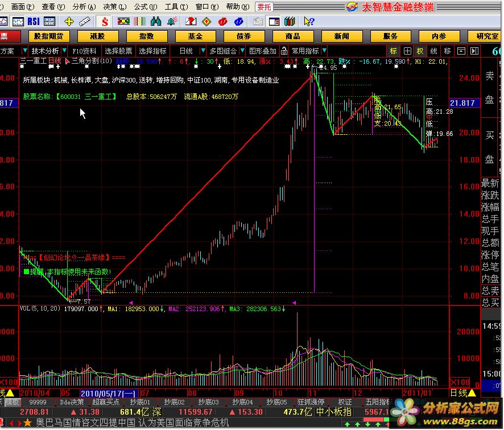The width and height of the screenshot is (504, 430).
Task: Click the 委托 order entrust button
Action: [264, 7]
